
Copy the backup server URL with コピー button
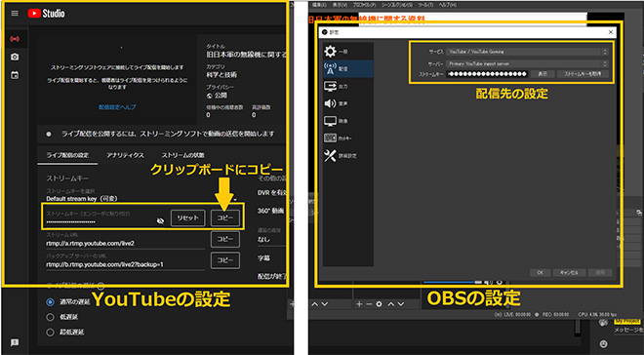225,260
